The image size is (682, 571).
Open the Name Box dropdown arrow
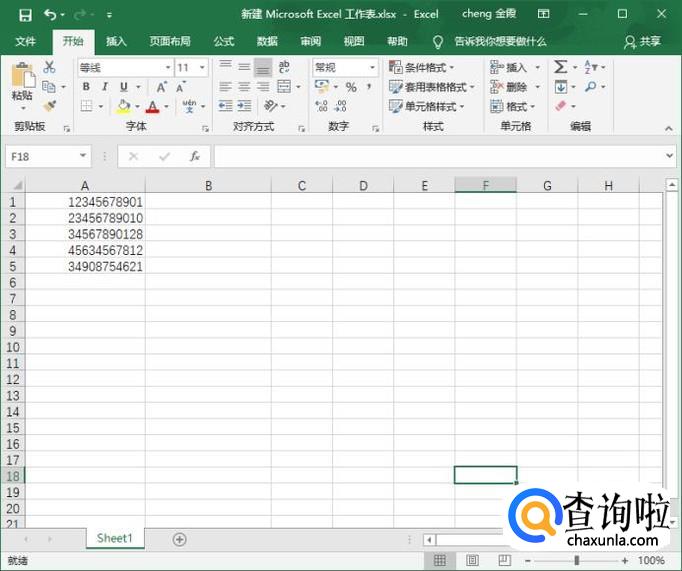pos(83,156)
